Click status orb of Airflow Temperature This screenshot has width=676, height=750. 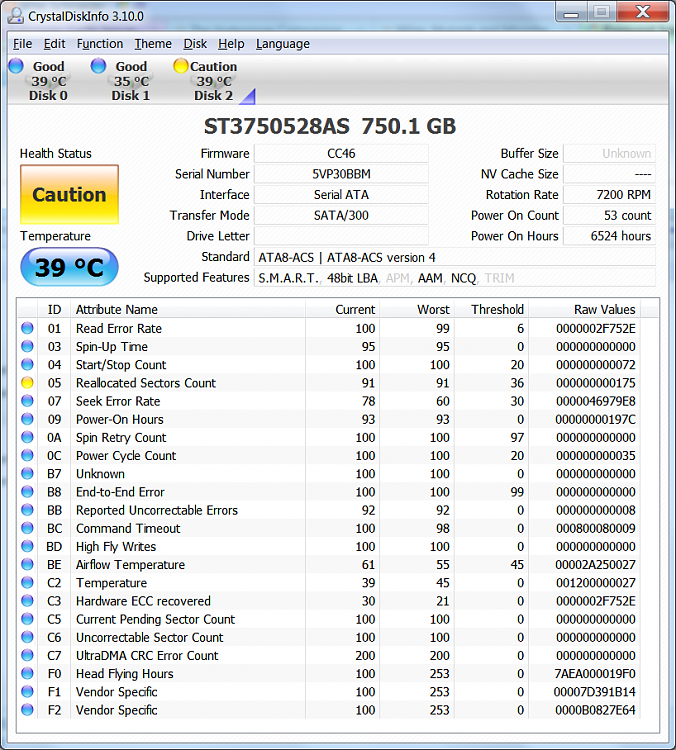point(27,564)
